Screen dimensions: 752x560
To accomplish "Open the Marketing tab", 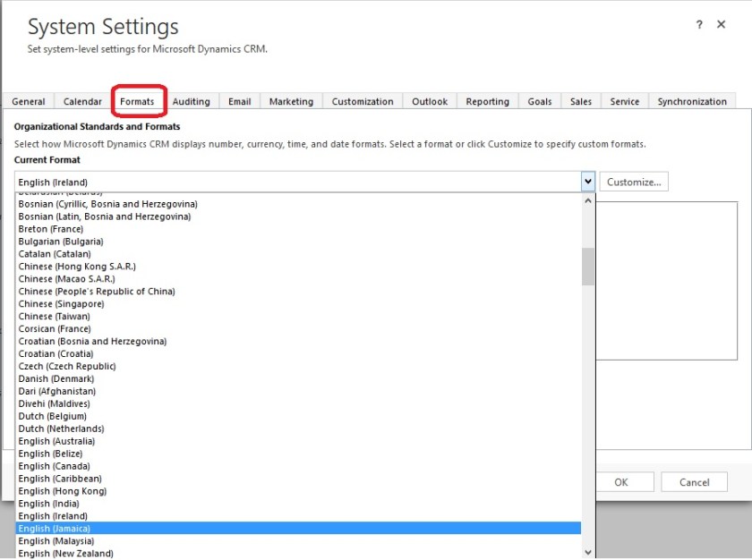I will (x=291, y=101).
